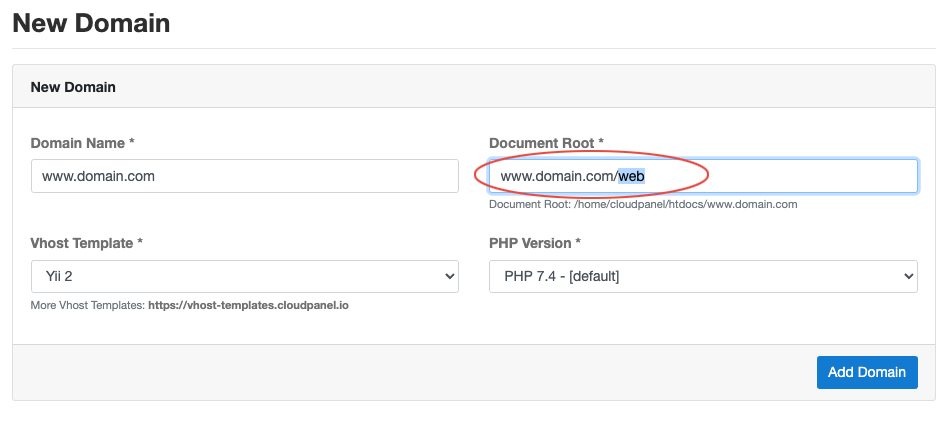Screen dimensions: 946x422
Task: Click the "Domain Name *" field label
Action: click(x=83, y=143)
